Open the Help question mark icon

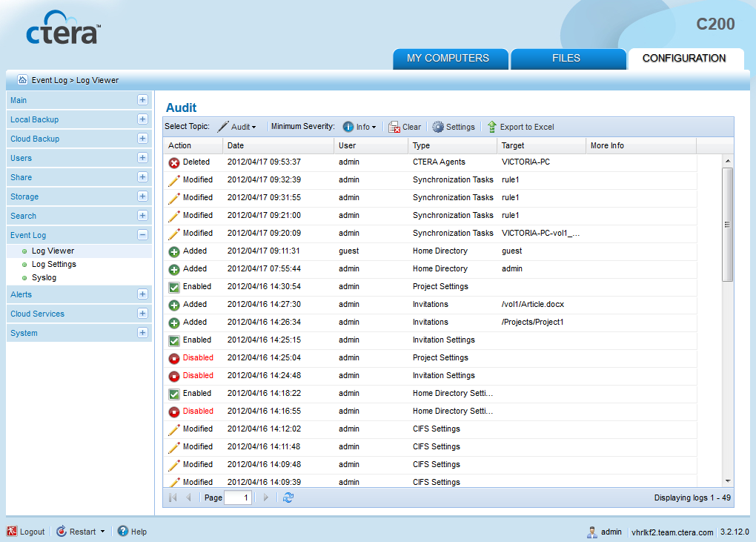pyautogui.click(x=123, y=531)
